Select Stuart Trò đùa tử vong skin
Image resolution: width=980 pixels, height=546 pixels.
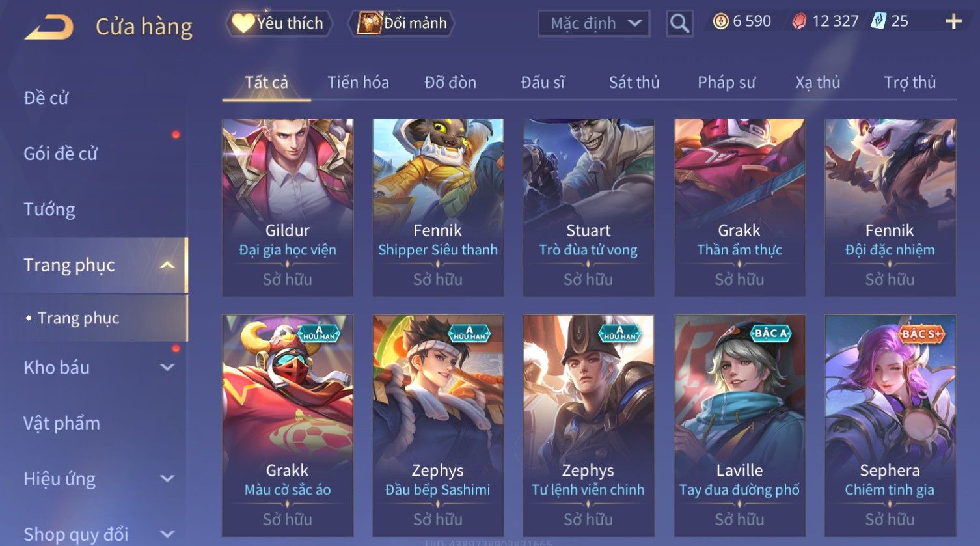click(588, 208)
